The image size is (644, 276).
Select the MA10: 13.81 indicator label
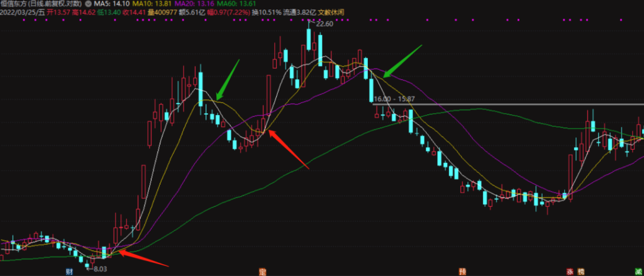[x=150, y=4]
